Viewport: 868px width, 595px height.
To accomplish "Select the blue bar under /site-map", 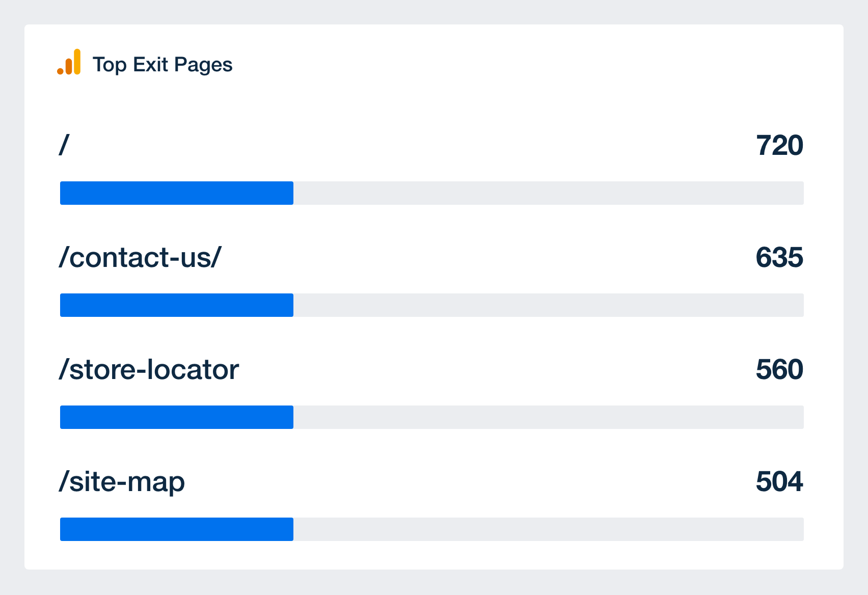I will coord(177,529).
